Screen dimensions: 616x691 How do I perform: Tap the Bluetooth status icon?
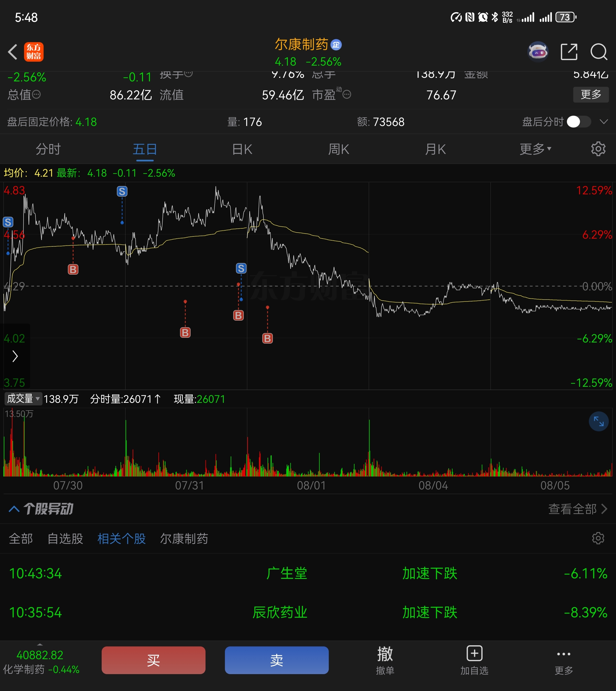(x=495, y=17)
